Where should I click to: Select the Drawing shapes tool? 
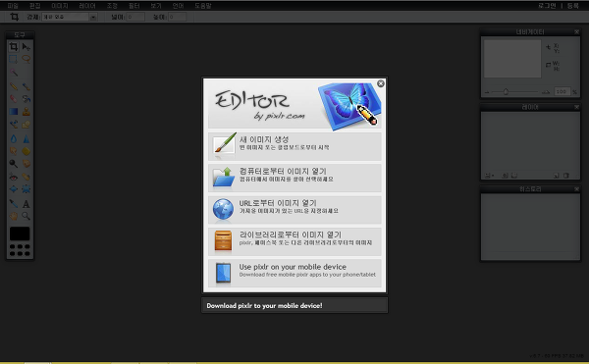coord(26,125)
